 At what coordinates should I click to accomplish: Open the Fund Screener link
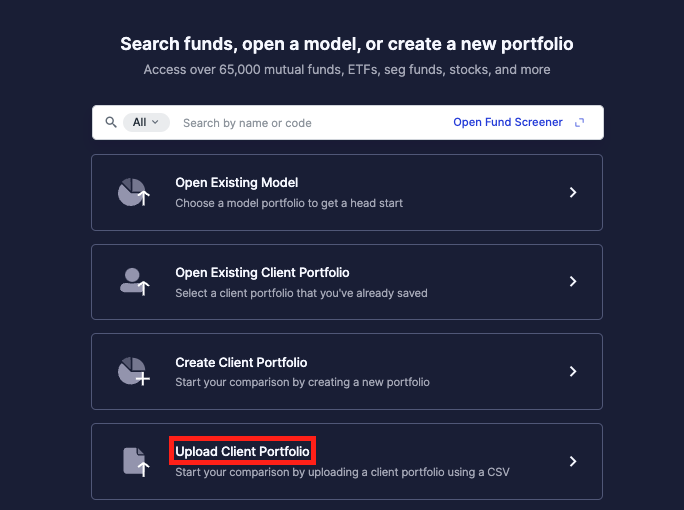click(x=508, y=122)
